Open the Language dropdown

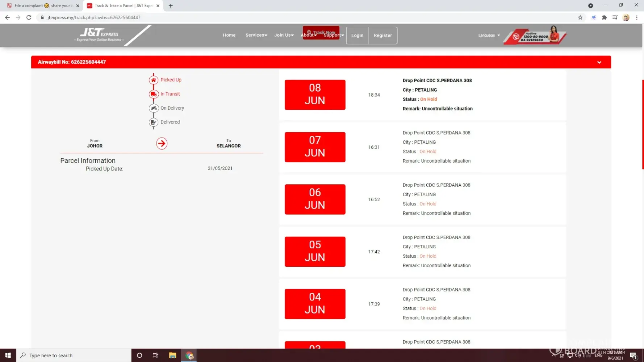(x=489, y=35)
